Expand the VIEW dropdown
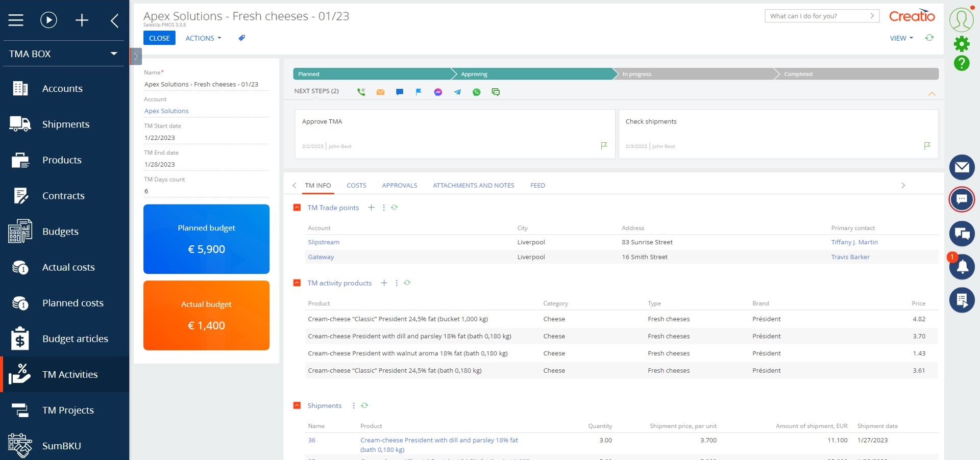The height and width of the screenshot is (460, 980). pyautogui.click(x=901, y=38)
